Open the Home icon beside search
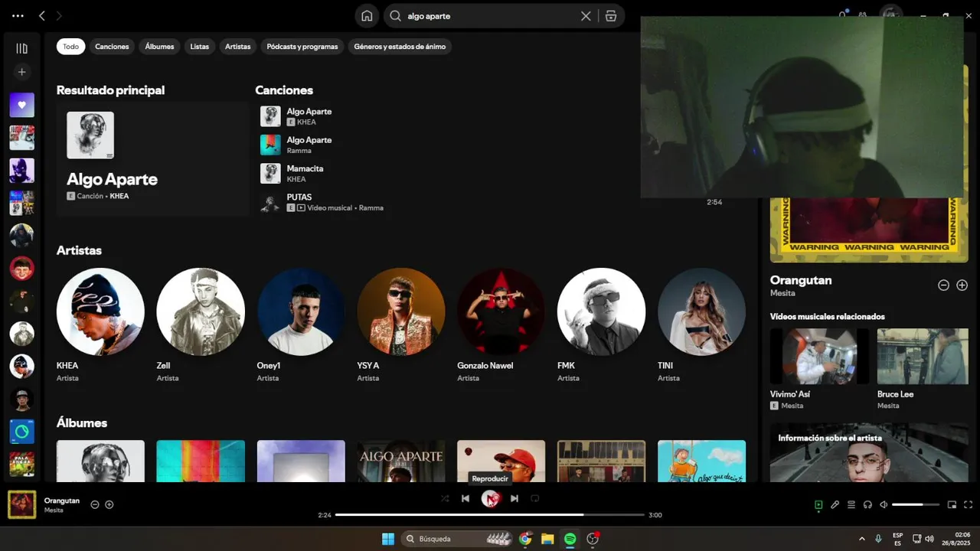This screenshot has height=551, width=980. [367, 16]
